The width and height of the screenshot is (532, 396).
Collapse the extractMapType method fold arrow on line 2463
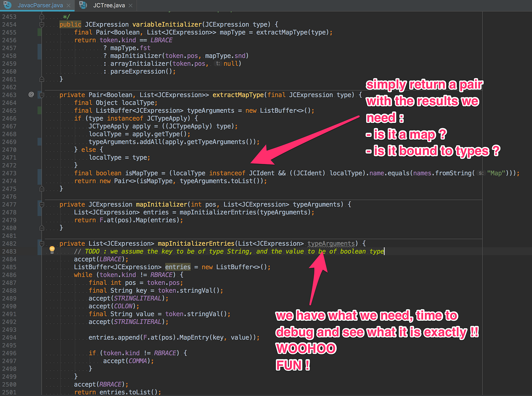(41, 95)
